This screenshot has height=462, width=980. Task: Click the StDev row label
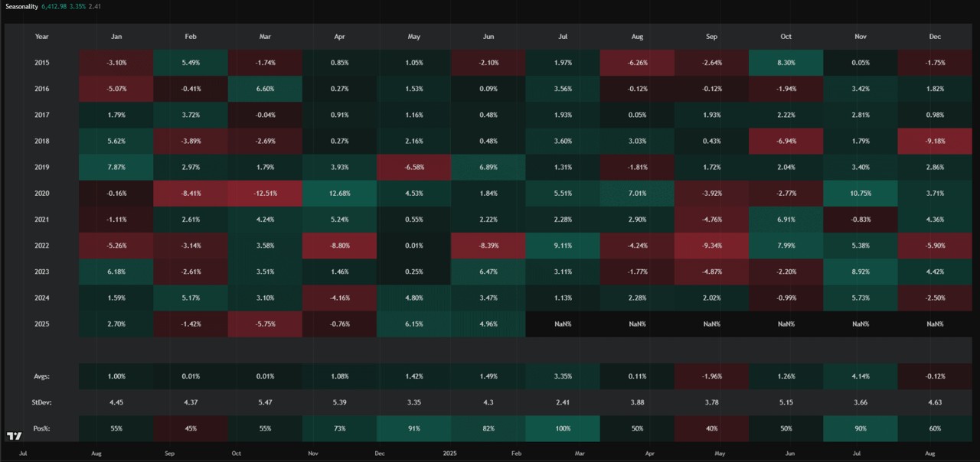[x=41, y=402]
